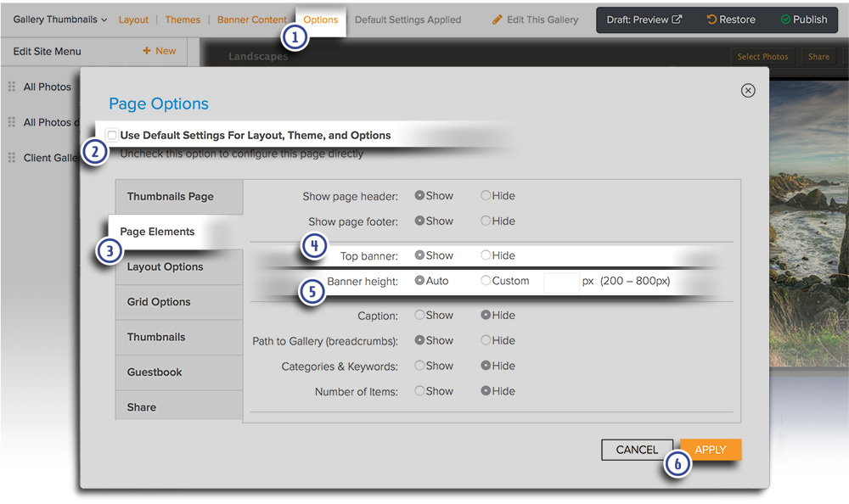The image size is (849, 504).
Task: Hide Path to Gallery breadcrumbs
Action: [486, 340]
